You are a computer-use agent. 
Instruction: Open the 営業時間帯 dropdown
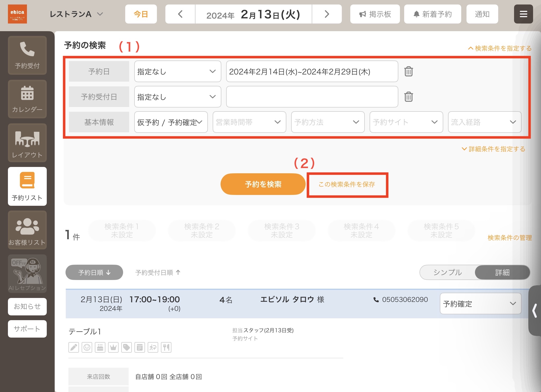coord(249,122)
